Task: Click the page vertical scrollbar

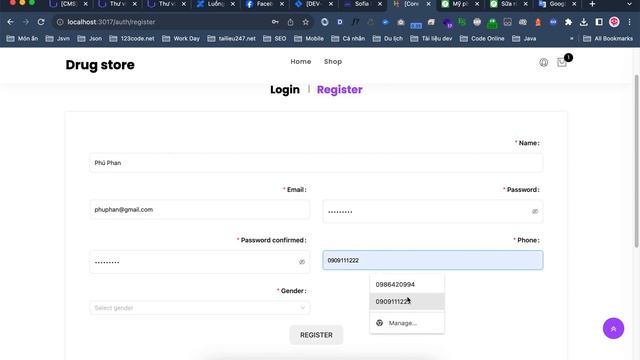Action: (636, 161)
